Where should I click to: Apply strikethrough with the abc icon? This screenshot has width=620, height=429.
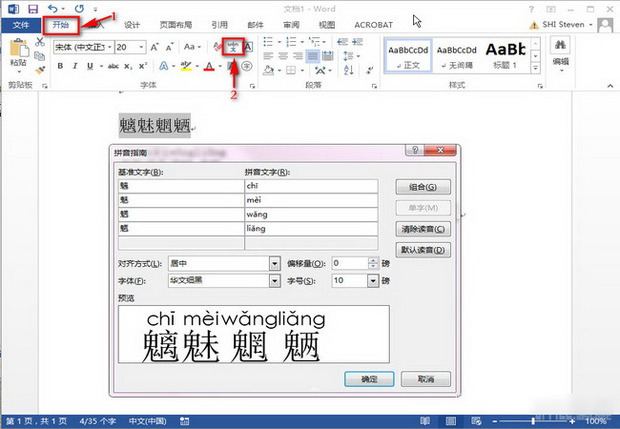[x=113, y=66]
